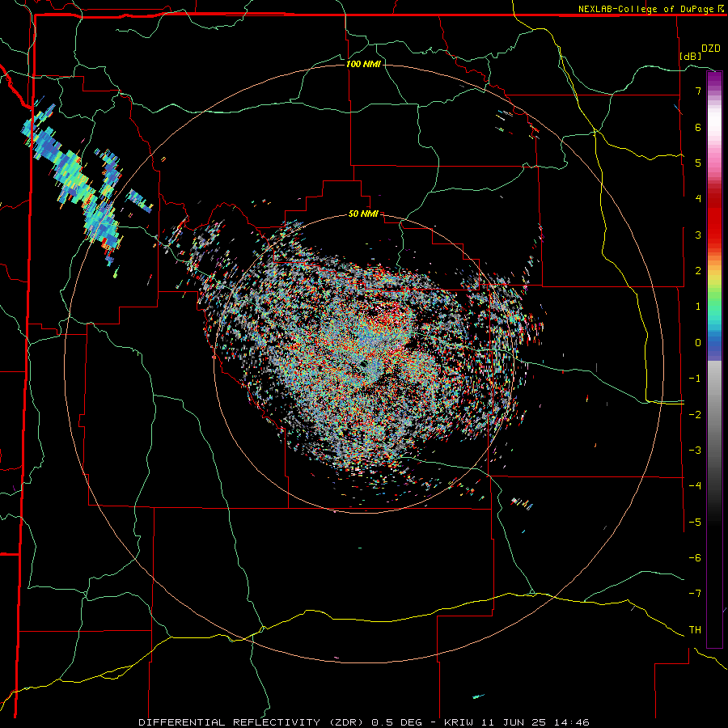Select the 3 dB tick label
This screenshot has width=728, height=728.
tap(698, 235)
